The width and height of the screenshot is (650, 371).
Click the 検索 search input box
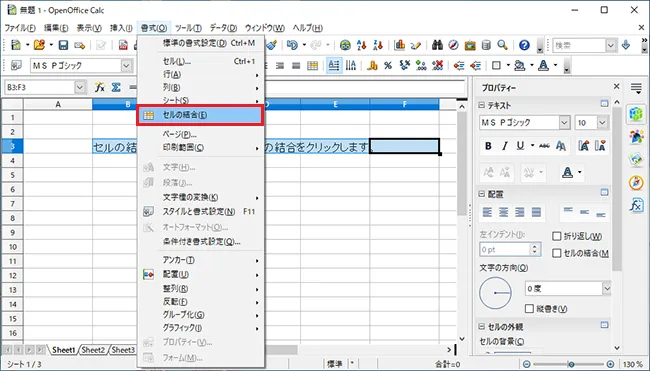tap(580, 45)
